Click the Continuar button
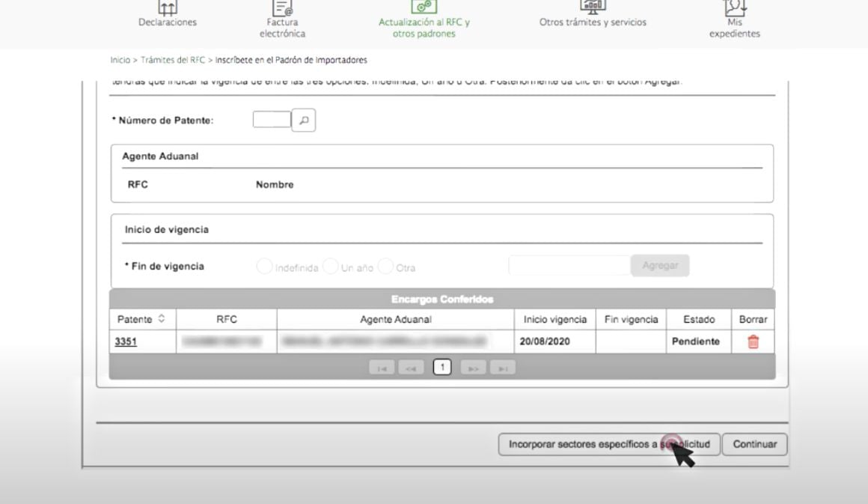The image size is (868, 504). tap(754, 444)
